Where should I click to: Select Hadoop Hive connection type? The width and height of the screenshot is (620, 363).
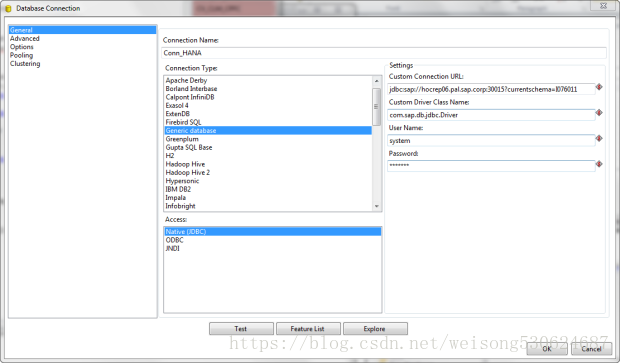coord(268,164)
